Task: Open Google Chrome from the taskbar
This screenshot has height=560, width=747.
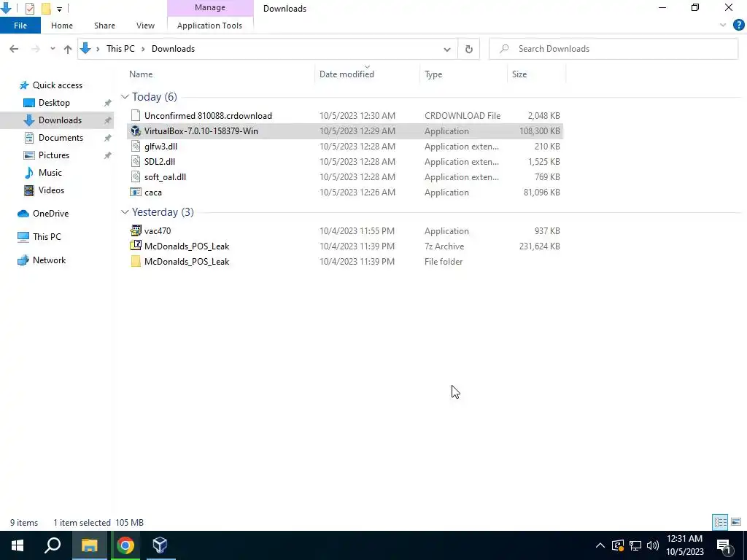Action: [125, 545]
